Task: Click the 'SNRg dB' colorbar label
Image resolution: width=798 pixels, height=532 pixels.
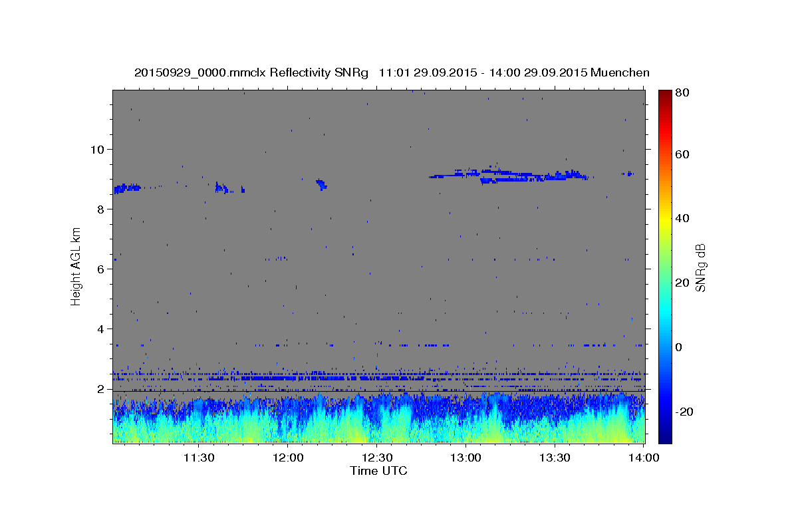Action: (x=700, y=267)
